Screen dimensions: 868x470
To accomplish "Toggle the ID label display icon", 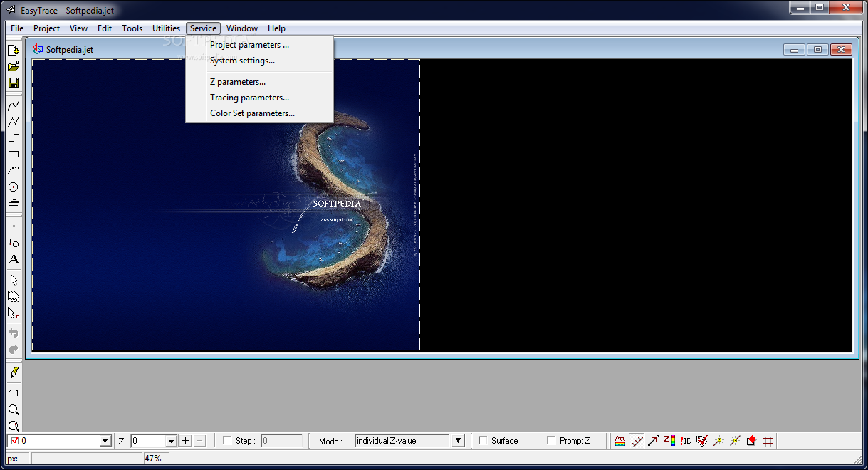I will [686, 441].
